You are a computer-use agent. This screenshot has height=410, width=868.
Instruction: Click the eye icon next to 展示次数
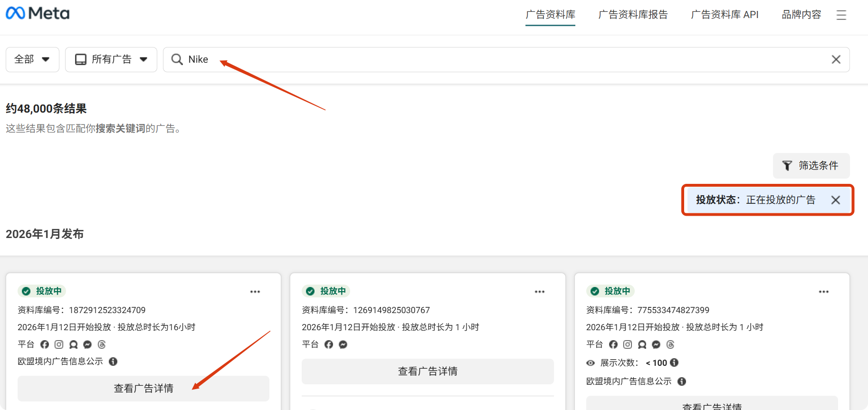click(x=591, y=363)
